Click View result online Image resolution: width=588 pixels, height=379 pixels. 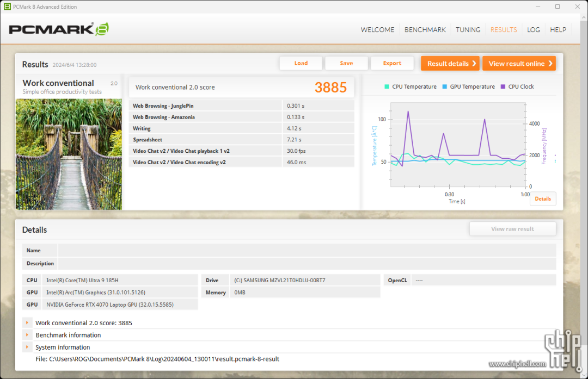[519, 63]
